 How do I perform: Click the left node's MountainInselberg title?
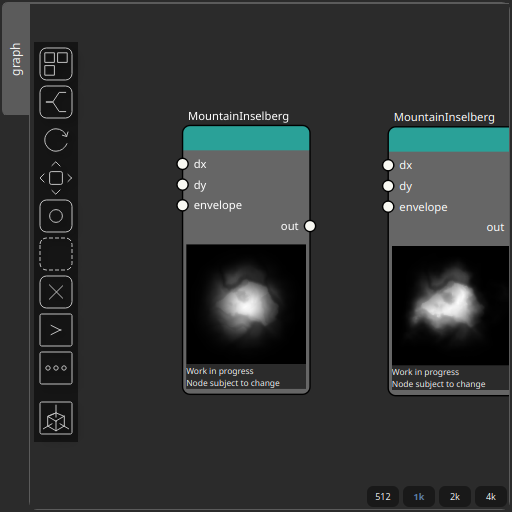(x=238, y=116)
